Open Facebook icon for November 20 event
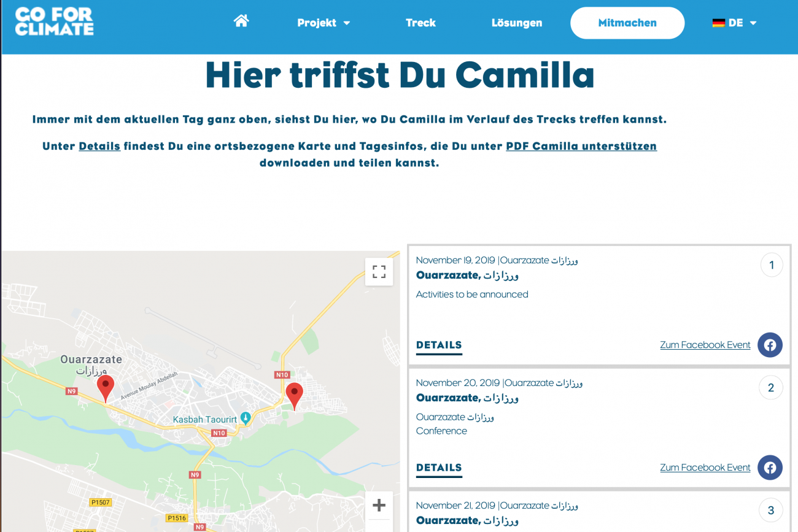 [770, 468]
